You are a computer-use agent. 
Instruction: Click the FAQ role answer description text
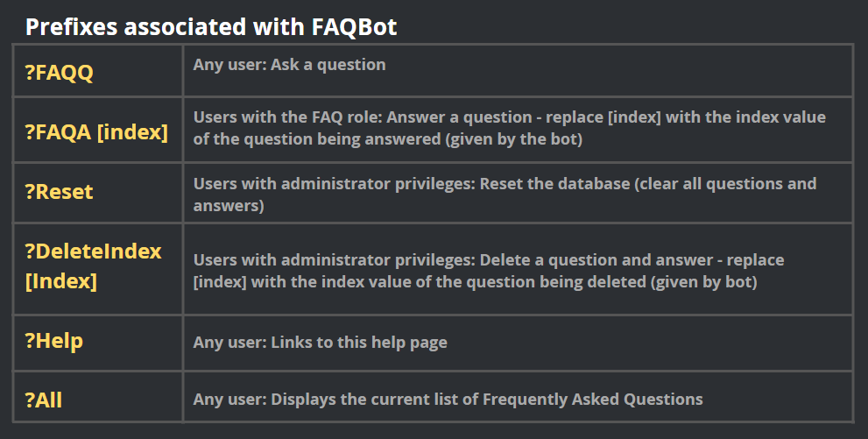(509, 128)
